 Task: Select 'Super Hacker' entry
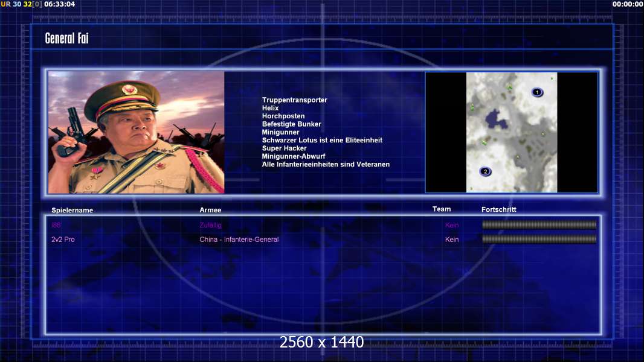coord(284,148)
